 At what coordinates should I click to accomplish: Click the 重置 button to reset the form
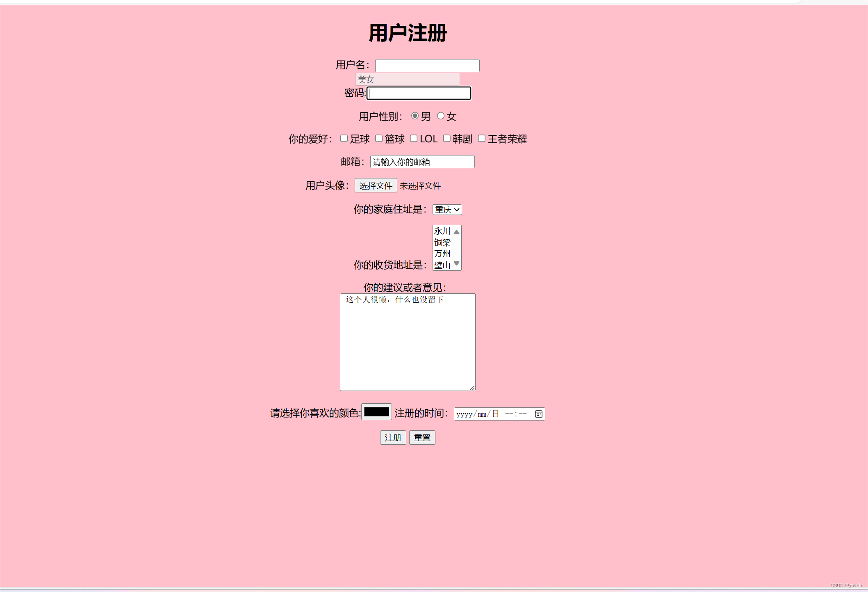tap(422, 437)
